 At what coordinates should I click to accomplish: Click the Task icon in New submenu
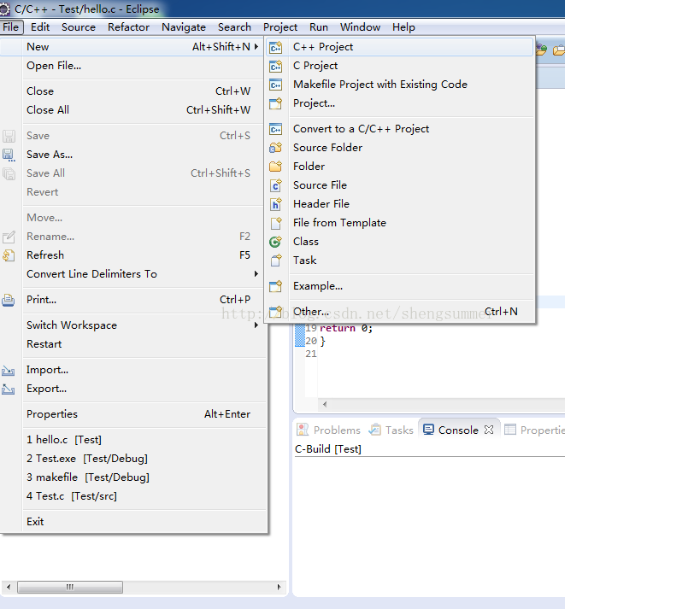coord(276,261)
